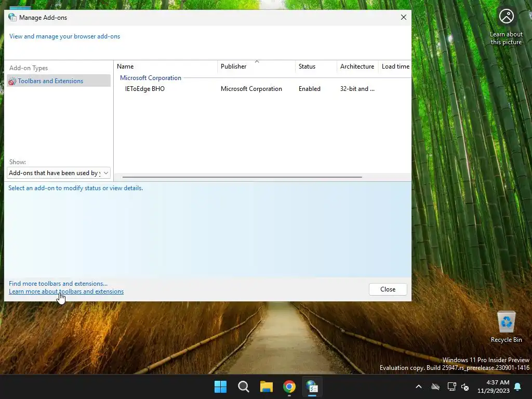Open the Show add-ons dropdown
The width and height of the screenshot is (532, 399).
pos(59,173)
